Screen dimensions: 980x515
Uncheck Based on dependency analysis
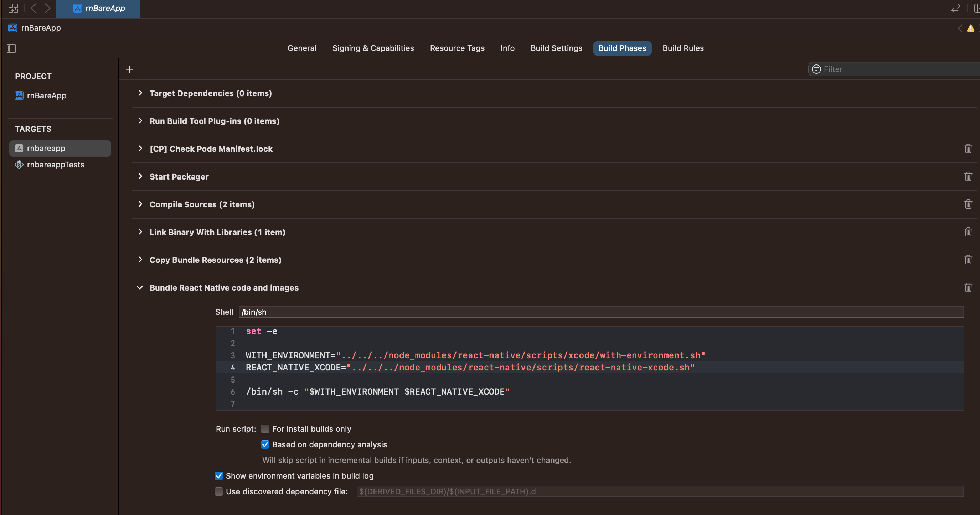click(265, 444)
